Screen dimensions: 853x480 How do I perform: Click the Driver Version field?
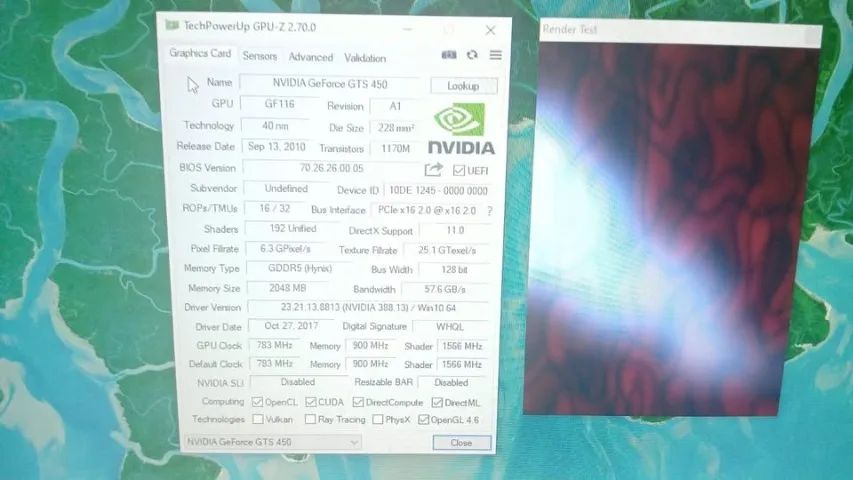[368, 307]
